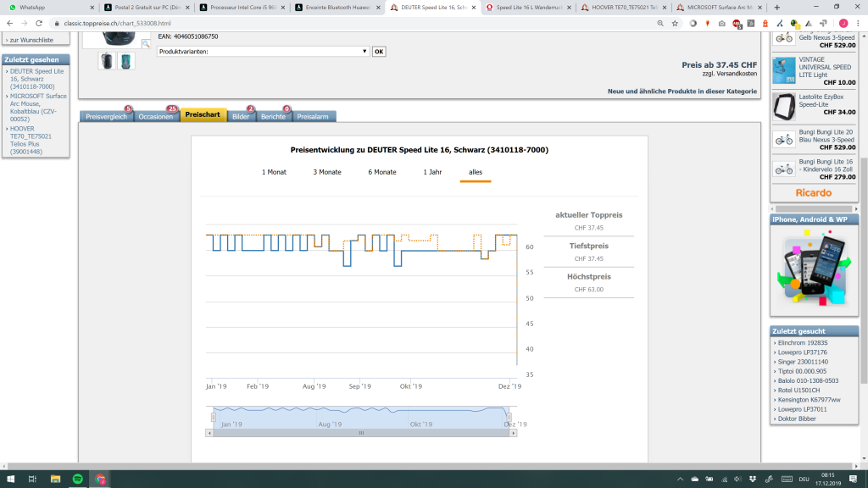Open File Explorer from the taskbar
The image size is (868, 488).
pyautogui.click(x=54, y=479)
